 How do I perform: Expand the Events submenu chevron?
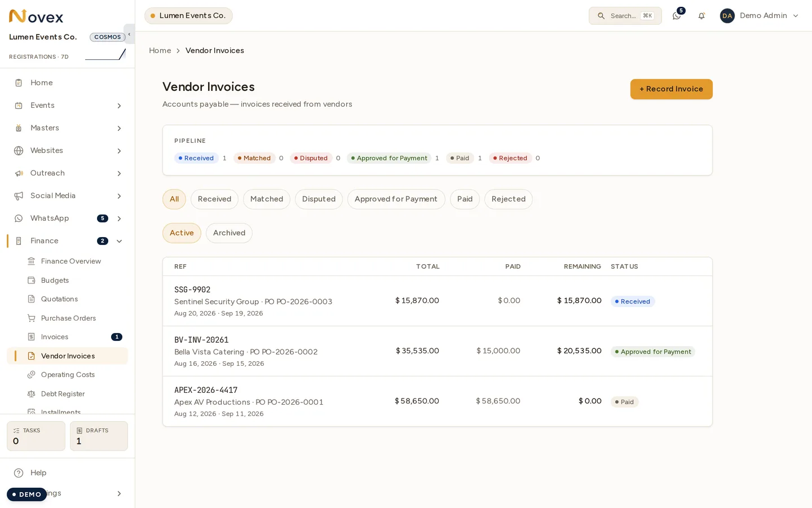[119, 106]
